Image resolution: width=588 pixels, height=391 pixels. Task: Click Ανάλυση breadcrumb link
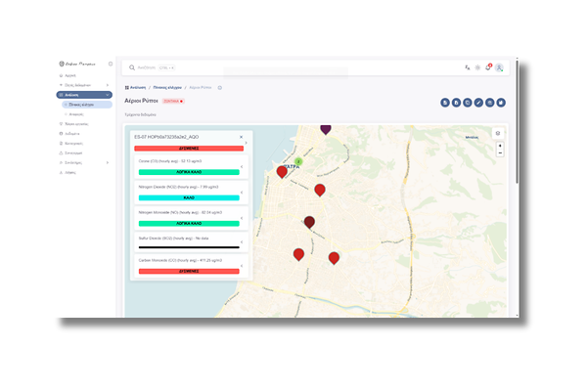[x=138, y=88]
